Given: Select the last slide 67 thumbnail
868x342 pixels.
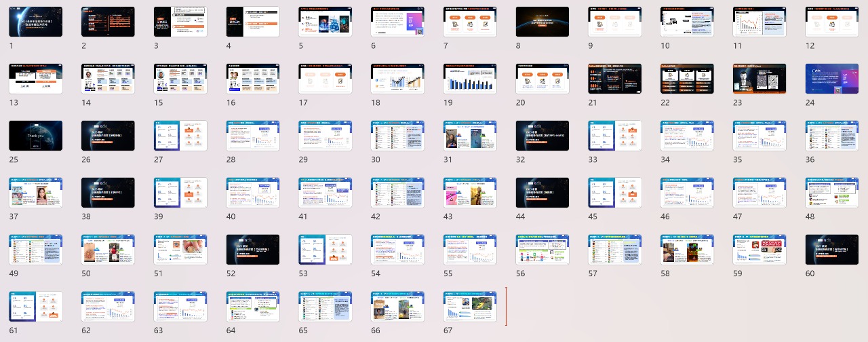Looking at the screenshot, I should coord(470,307).
